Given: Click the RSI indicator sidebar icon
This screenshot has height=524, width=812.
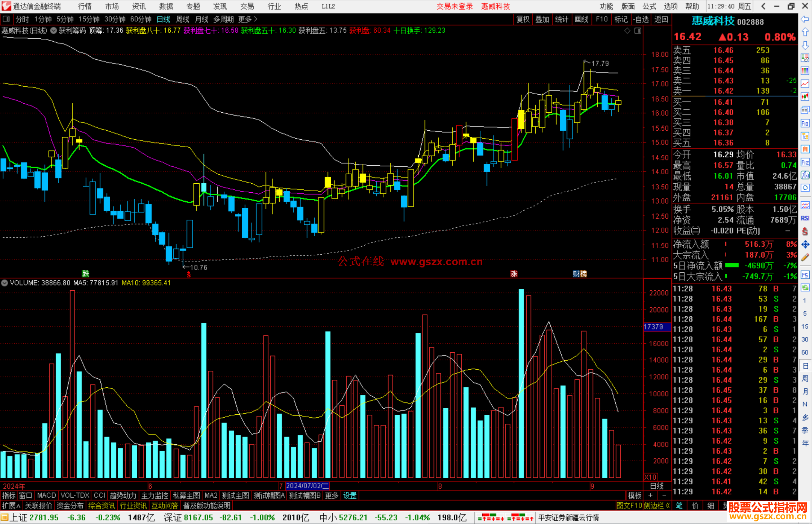Looking at the screenshot, I should tap(805, 218).
